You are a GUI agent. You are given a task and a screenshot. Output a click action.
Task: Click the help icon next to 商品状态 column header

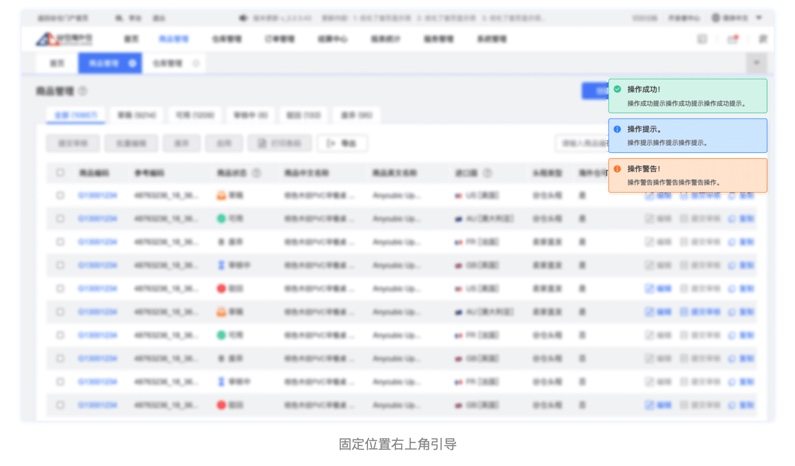coord(256,173)
